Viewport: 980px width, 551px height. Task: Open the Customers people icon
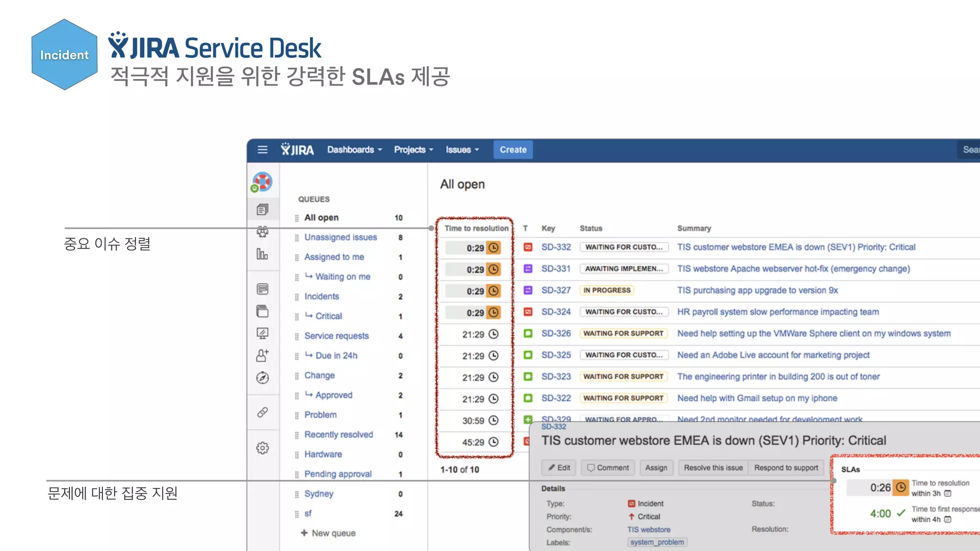click(262, 232)
